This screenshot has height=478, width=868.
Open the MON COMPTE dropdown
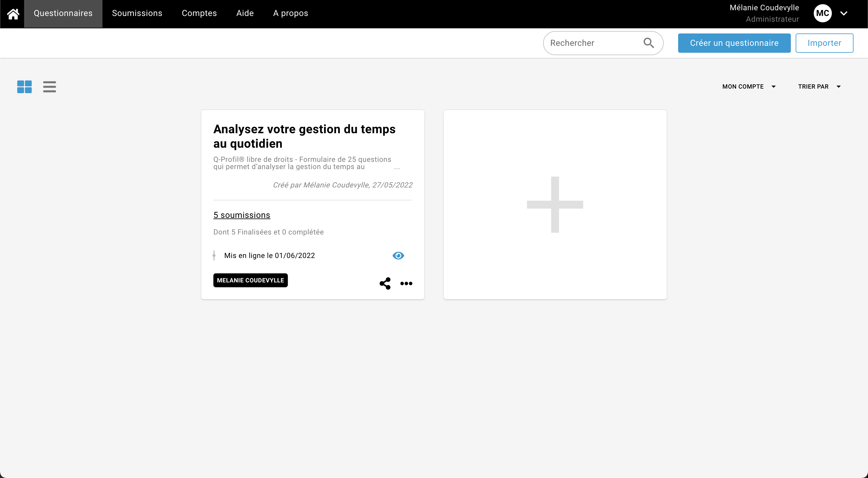click(x=748, y=86)
